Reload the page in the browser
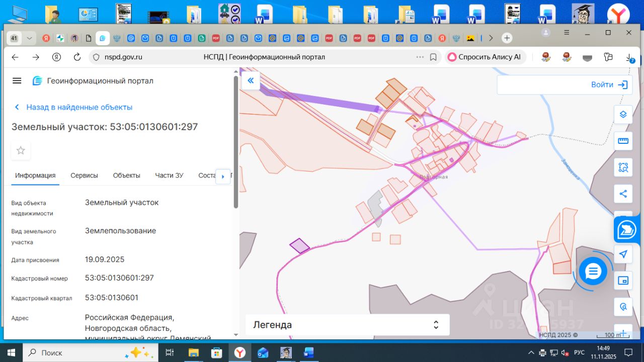The image size is (644, 362). point(77,57)
